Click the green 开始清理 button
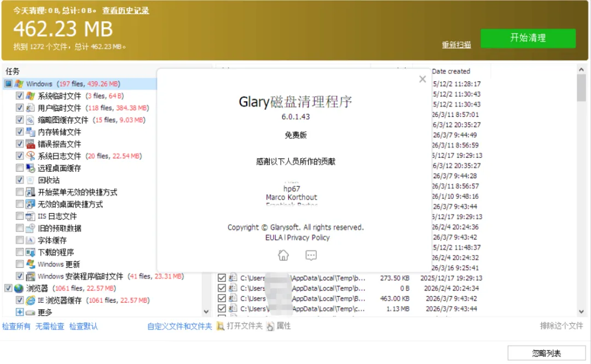The height and width of the screenshot is (364, 591). [528, 38]
